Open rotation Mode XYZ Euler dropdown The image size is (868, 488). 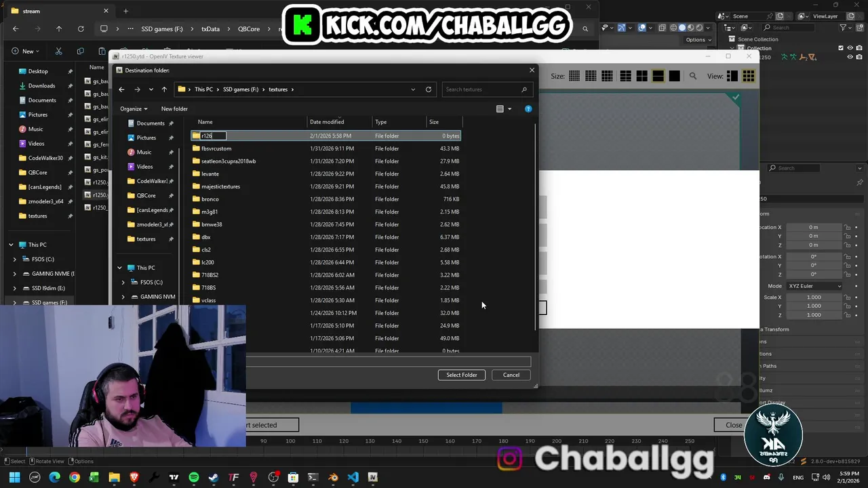(x=814, y=286)
